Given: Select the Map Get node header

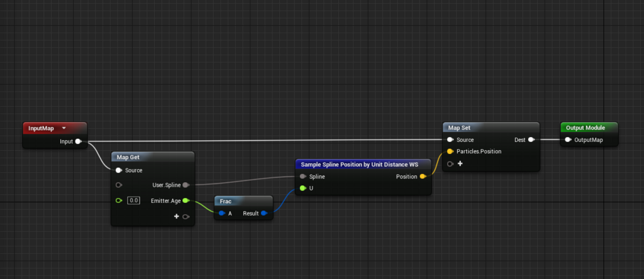Looking at the screenshot, I should click(x=152, y=157).
